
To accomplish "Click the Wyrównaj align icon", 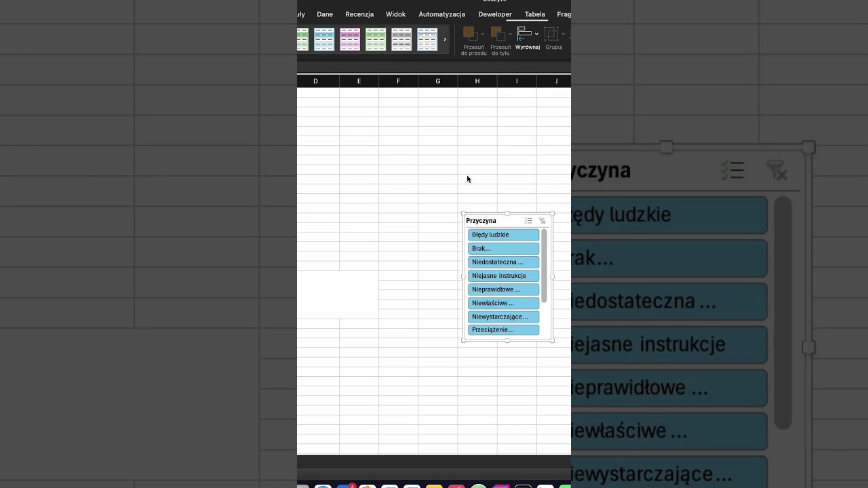I will click(x=524, y=33).
